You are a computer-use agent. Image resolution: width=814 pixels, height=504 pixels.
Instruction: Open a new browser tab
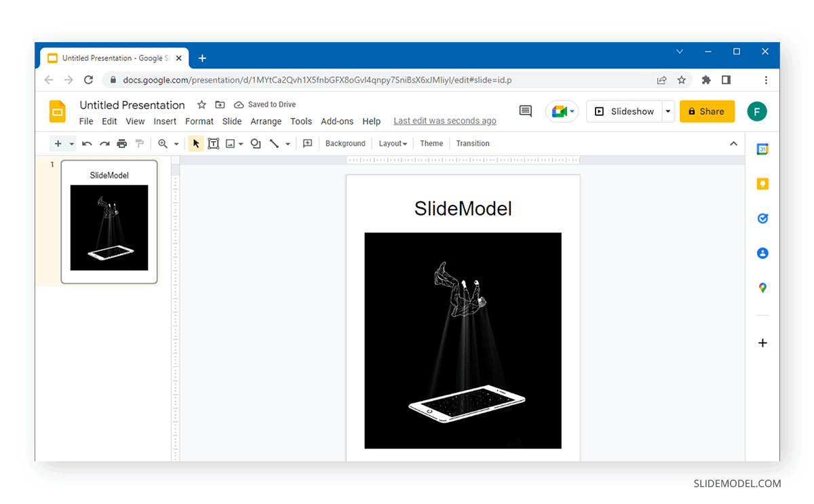tap(202, 58)
